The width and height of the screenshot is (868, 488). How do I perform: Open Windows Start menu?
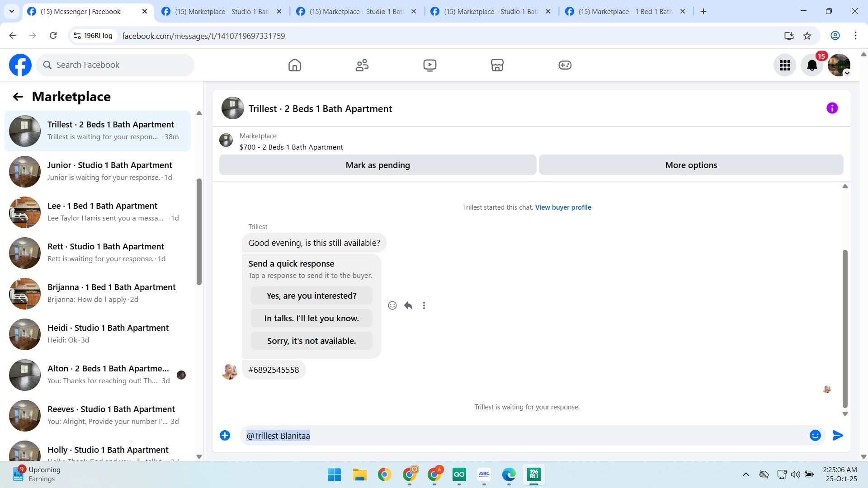point(334,475)
